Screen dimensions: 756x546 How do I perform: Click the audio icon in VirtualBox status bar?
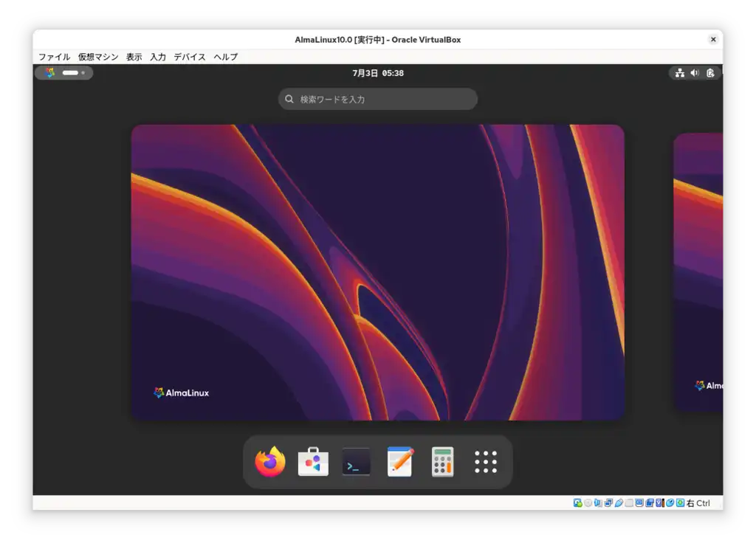click(597, 502)
